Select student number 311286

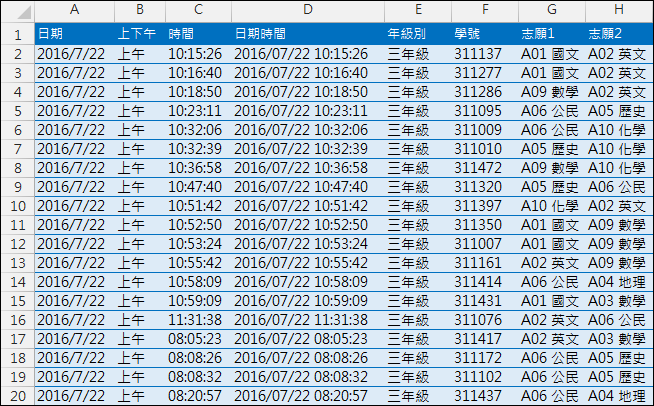click(485, 92)
